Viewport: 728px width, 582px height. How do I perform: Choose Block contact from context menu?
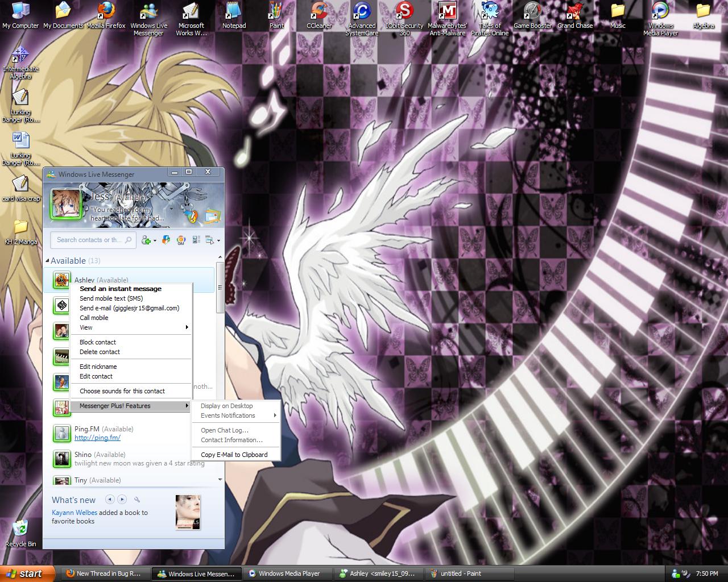[98, 342]
